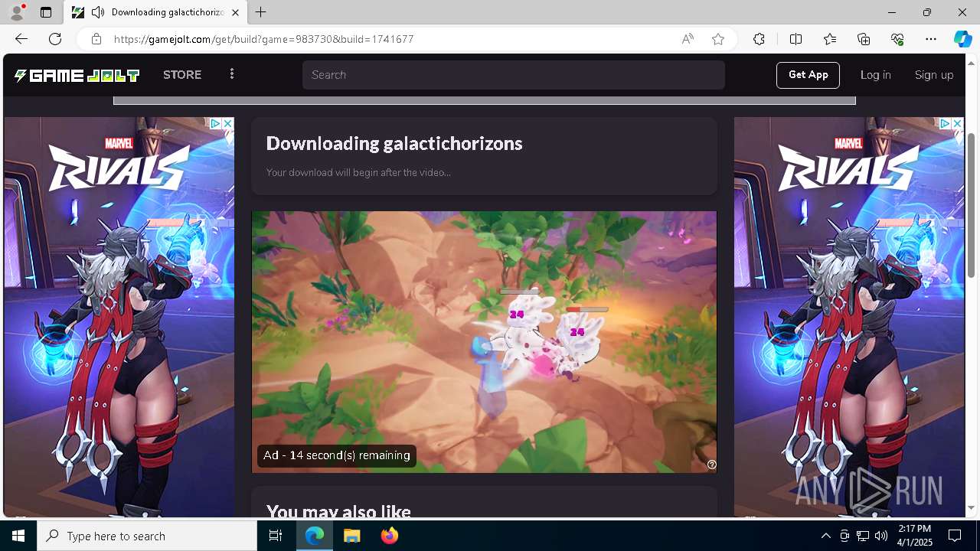
Task: Open AdChoices info on left ad
Action: [x=216, y=123]
